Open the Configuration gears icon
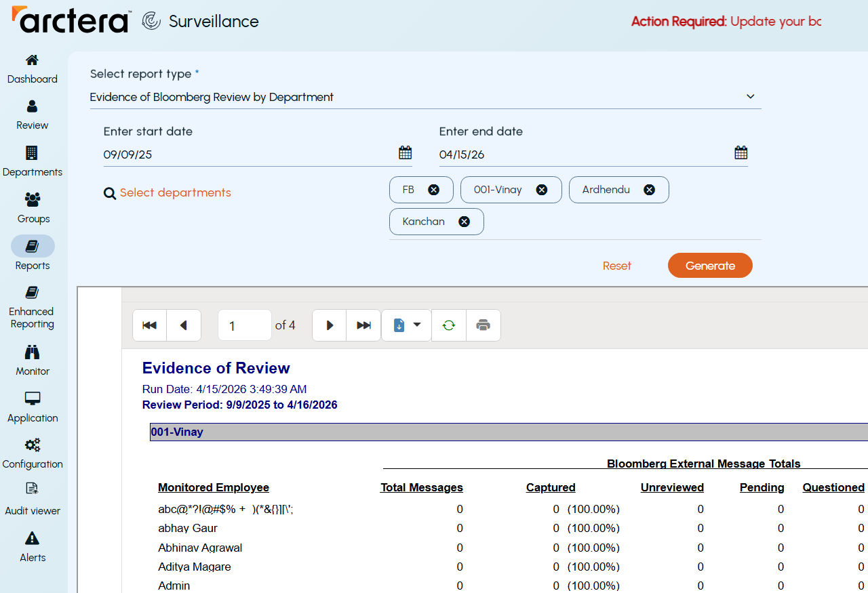The width and height of the screenshot is (868, 593). [x=33, y=445]
